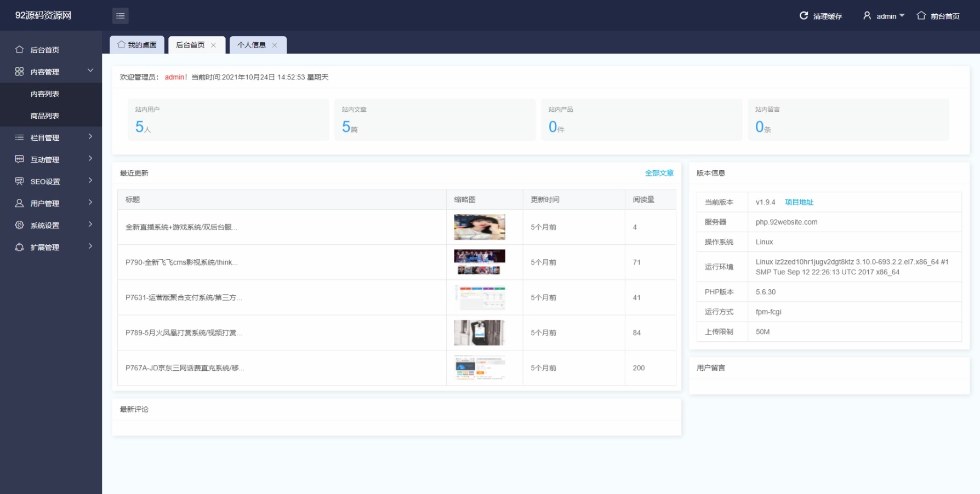Open the 内容管理 sidebar menu

51,72
